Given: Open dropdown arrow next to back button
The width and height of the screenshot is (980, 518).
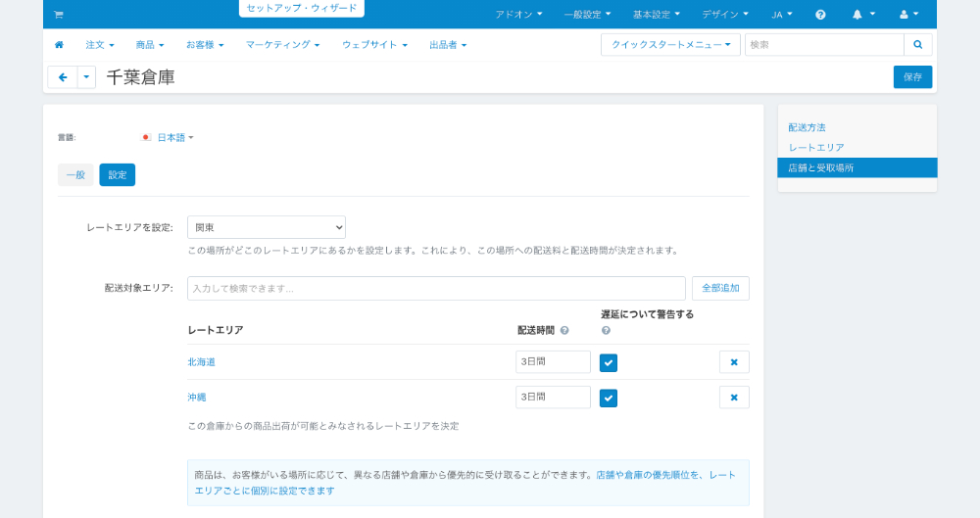Looking at the screenshot, I should click(x=86, y=76).
